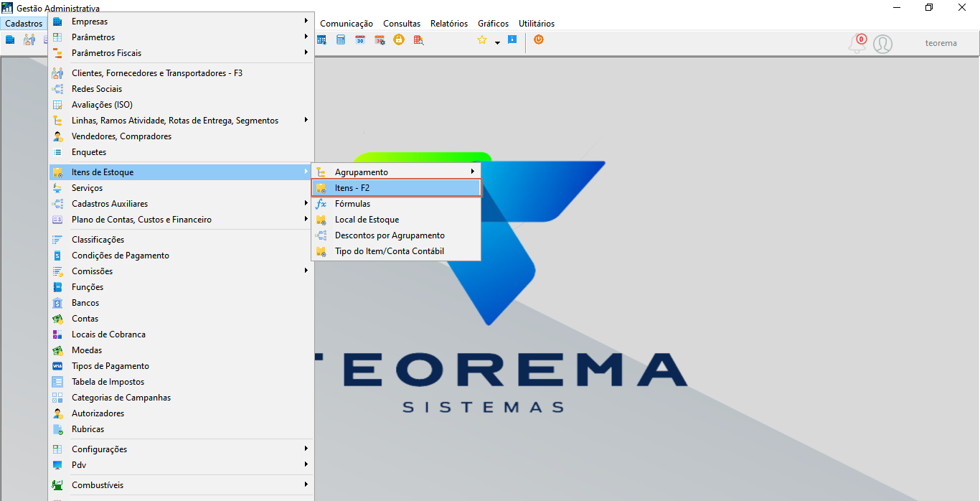Image resolution: width=980 pixels, height=501 pixels.
Task: Expand the Agrupamento submenu
Action: coord(396,172)
